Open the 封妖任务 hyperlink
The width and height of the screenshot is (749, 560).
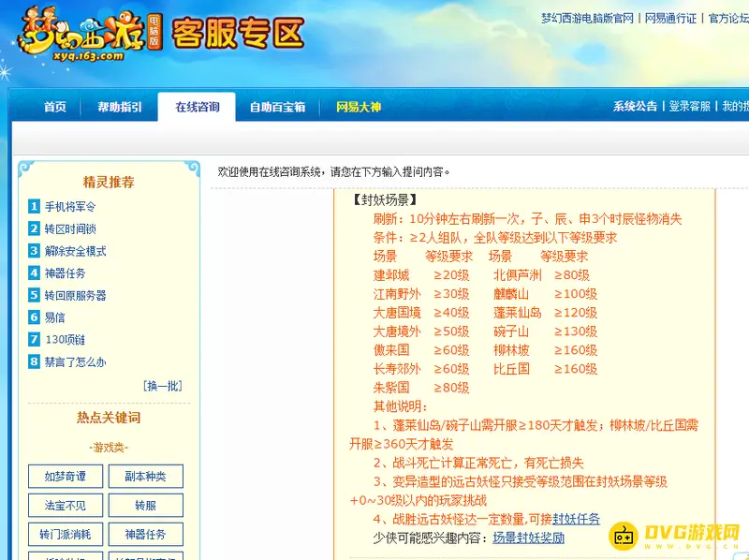pos(576,519)
